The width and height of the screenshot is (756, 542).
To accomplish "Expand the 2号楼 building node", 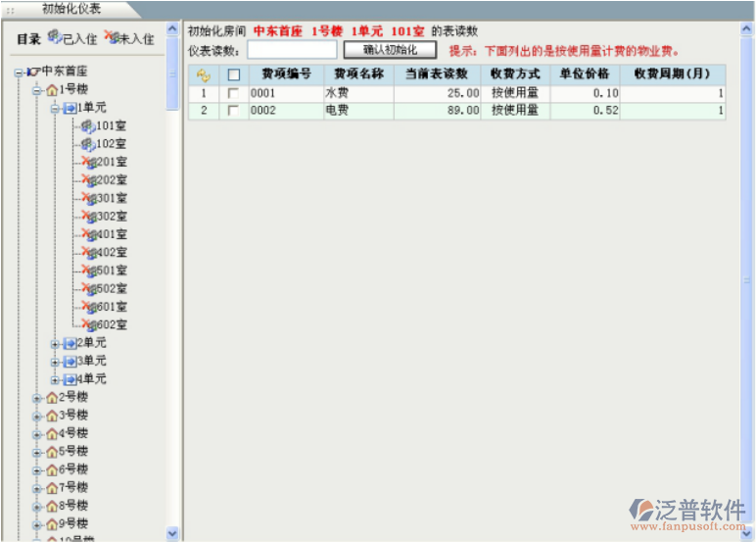I will (x=37, y=398).
